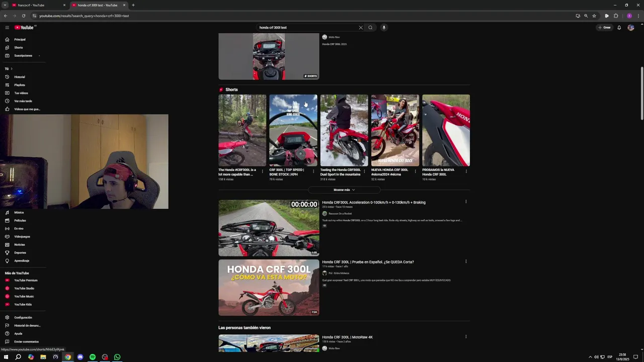This screenshot has height=362, width=644.
Task: Click the YouTube search magnifier button
Action: click(x=370, y=28)
